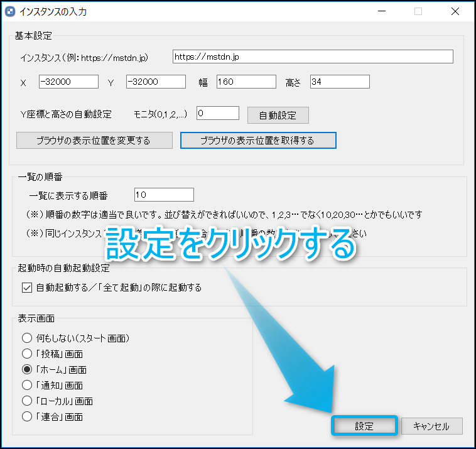
Task: Click the 幅 width input field
Action: [246, 82]
